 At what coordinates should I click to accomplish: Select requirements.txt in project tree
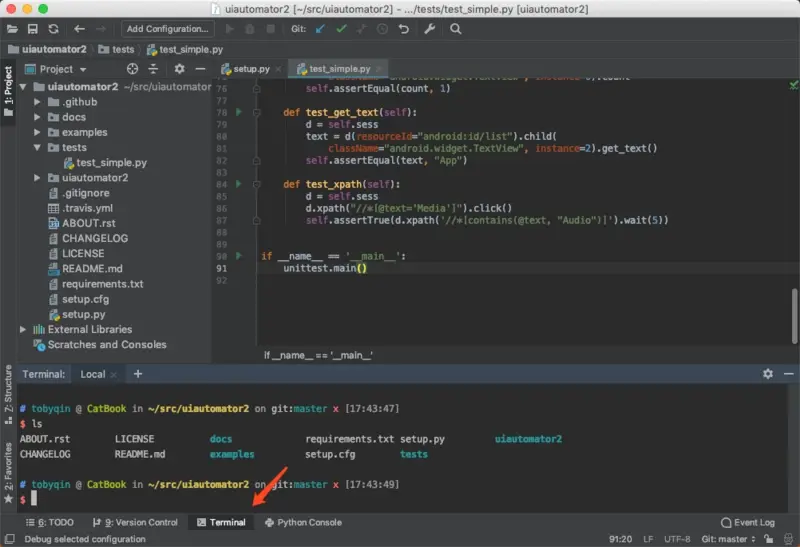pos(96,284)
